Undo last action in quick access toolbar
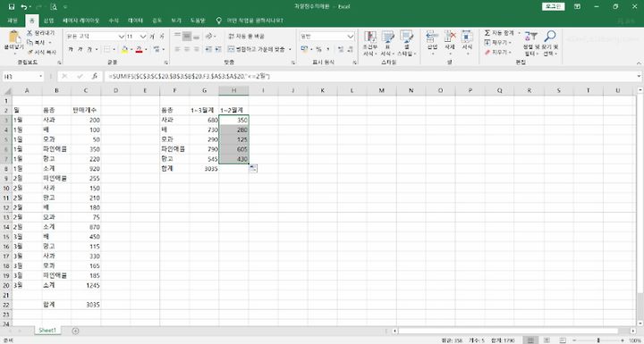The height and width of the screenshot is (344, 644). (24, 6)
